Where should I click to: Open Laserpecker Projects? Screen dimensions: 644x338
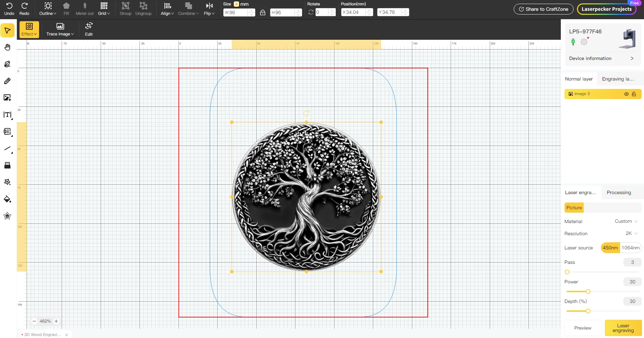coord(607,9)
